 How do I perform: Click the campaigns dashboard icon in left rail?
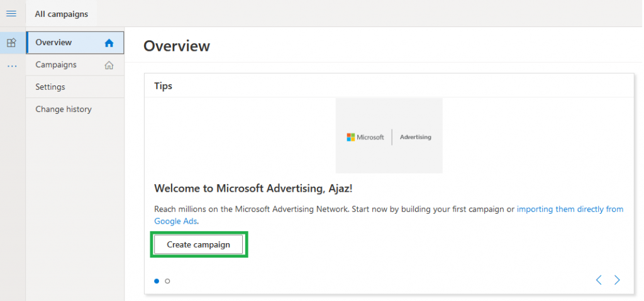pyautogui.click(x=12, y=42)
